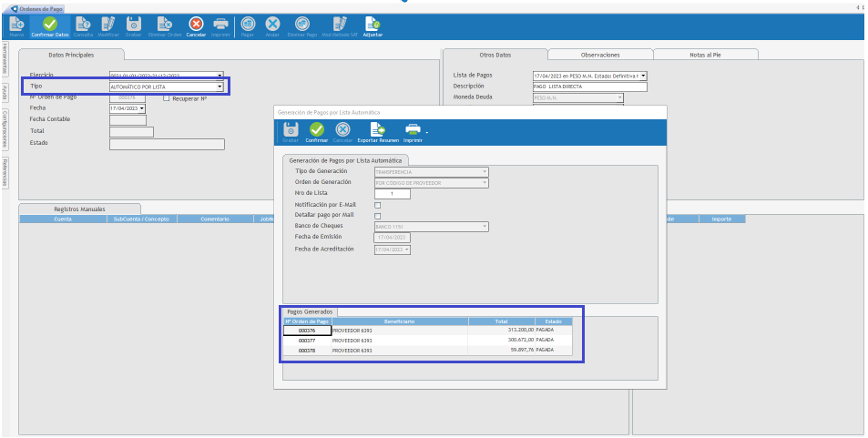This screenshot has height=438, width=868.
Task: Open the Banco de Cheques dropdown
Action: (485, 227)
